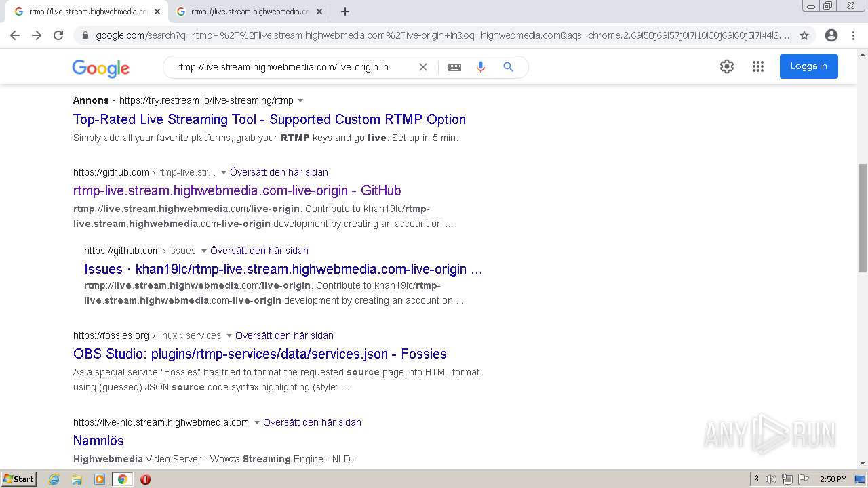
Task: Start voice search with the microphone icon
Action: [481, 67]
